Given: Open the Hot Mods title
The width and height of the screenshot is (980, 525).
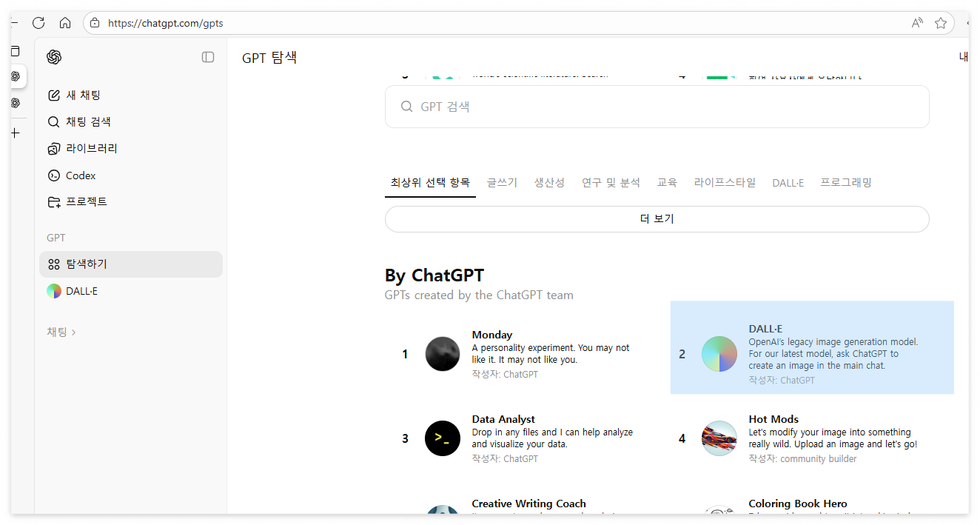Looking at the screenshot, I should [773, 419].
